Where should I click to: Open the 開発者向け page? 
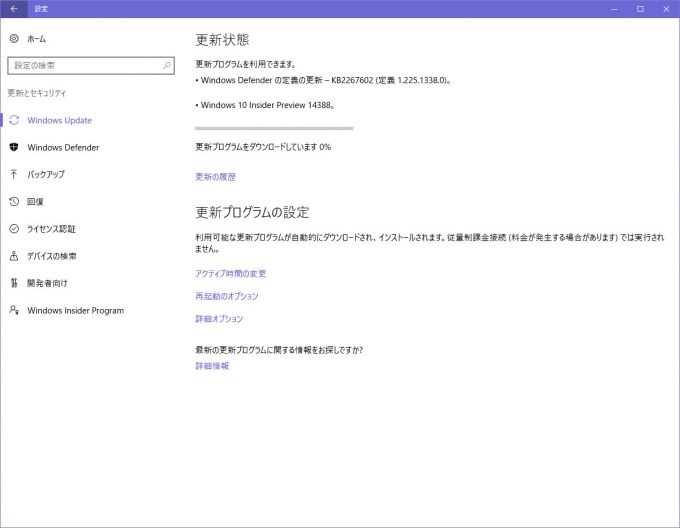[x=47, y=283]
